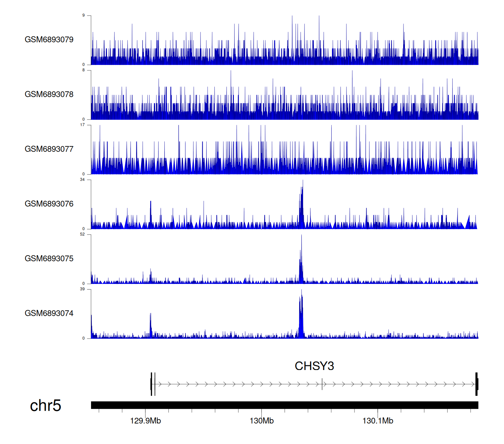This screenshot has height=444, width=504.
Task: Select the middle exon mark on CHSY3
Action: [x=322, y=384]
